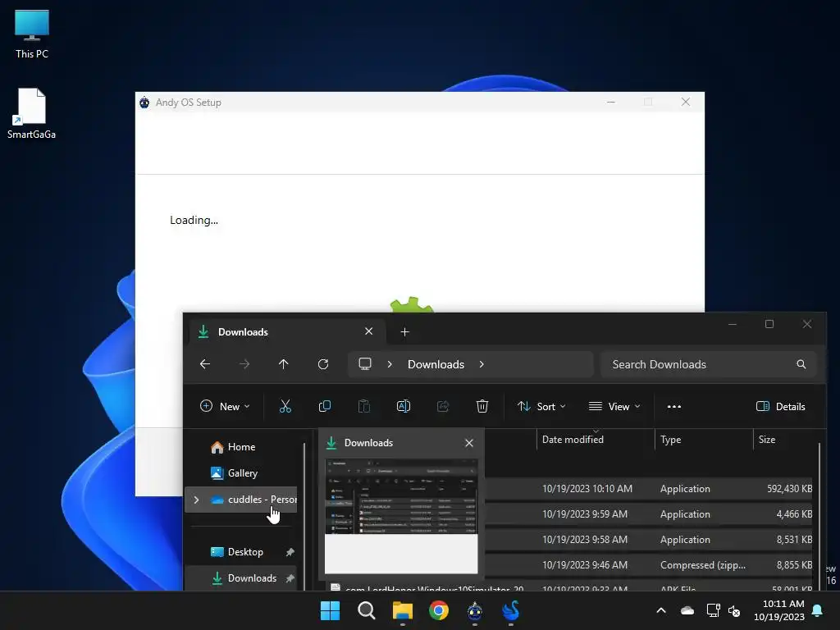Click the PC icon in address bar
Viewport: 840px width, 630px height.
[365, 364]
